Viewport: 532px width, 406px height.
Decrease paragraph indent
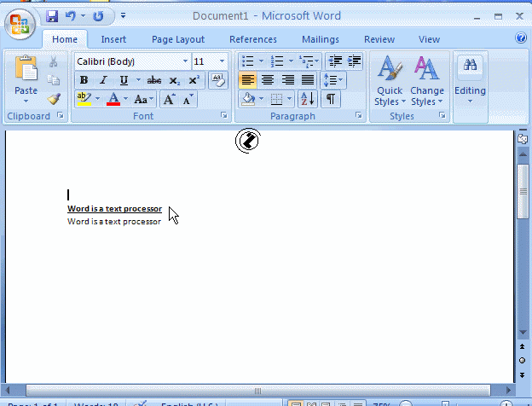[335, 61]
